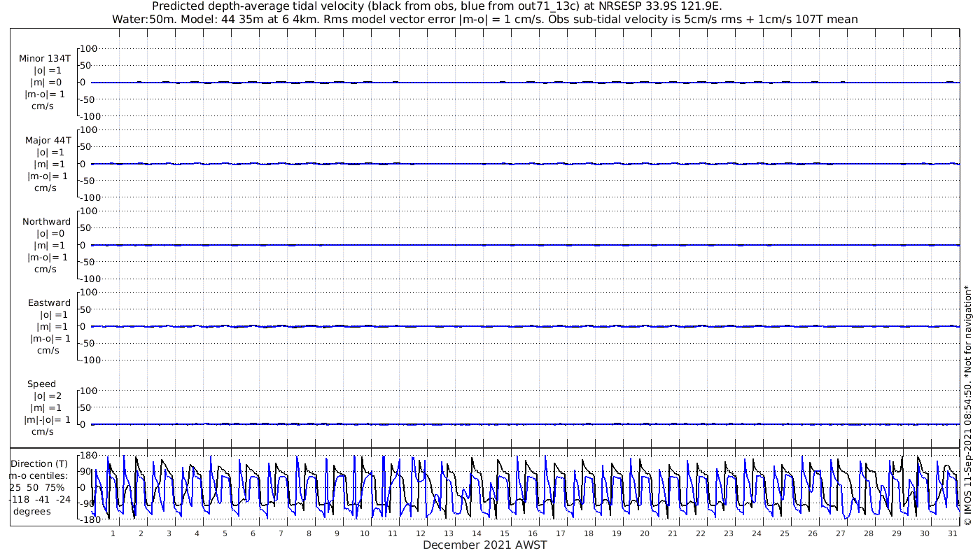This screenshot has height=560, width=980.
Task: Click the day 1 label on the x-axis
Action: (x=113, y=533)
